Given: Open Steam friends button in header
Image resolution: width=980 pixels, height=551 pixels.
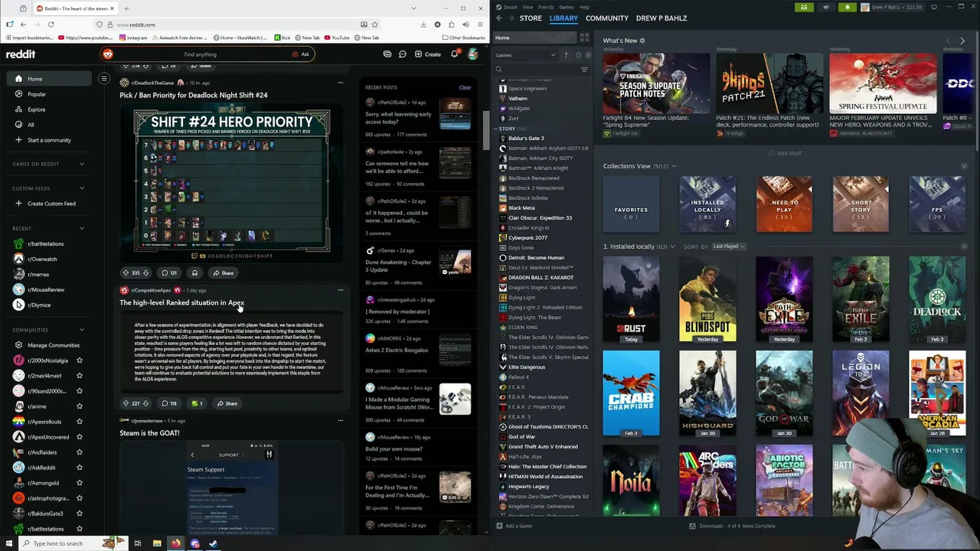Looking at the screenshot, I should (803, 7).
